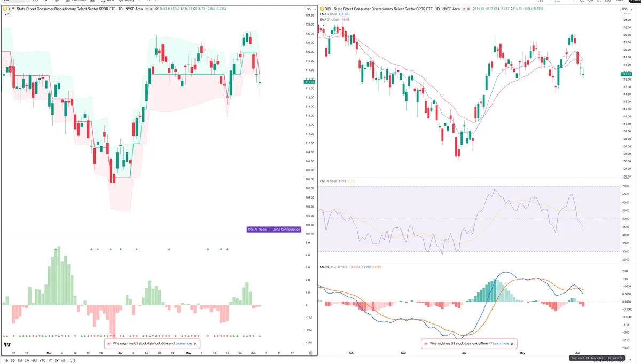641x364 pixels.
Task: Click the Jun label on left time axis
Action: [x=253, y=353]
